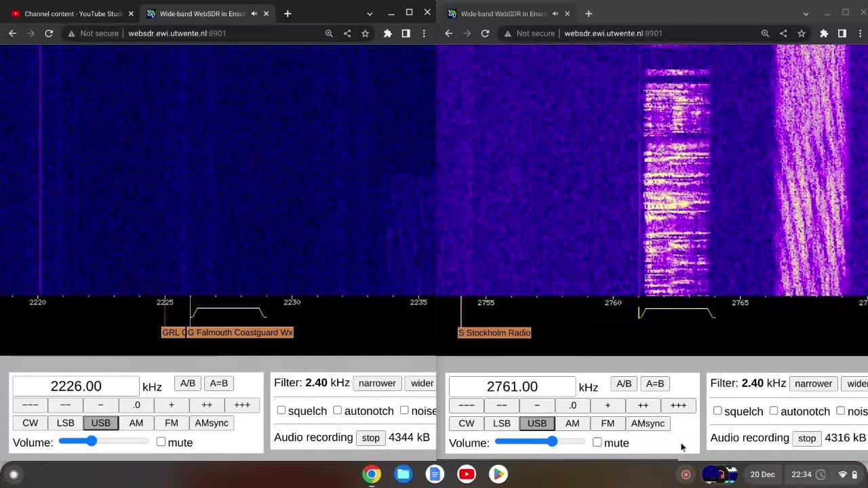Screen dimensions: 868x488
Task: Select CW mode in left receiver
Action: coord(31,423)
